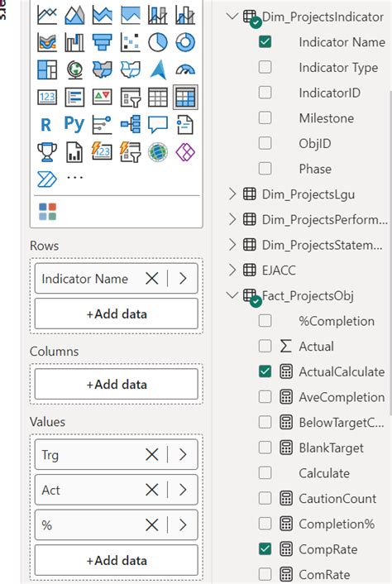Choose the Donut chart visual
The image size is (392, 584).
pyautogui.click(x=185, y=42)
